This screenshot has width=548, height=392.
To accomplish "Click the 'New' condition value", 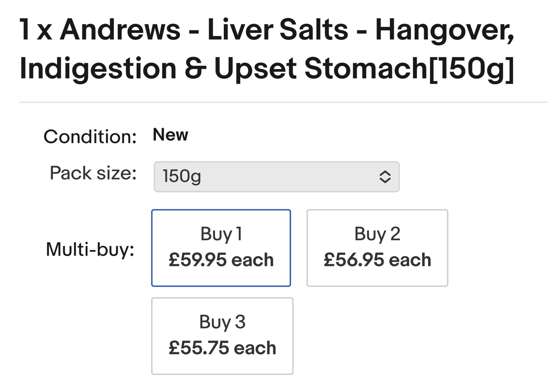I will pos(170,135).
